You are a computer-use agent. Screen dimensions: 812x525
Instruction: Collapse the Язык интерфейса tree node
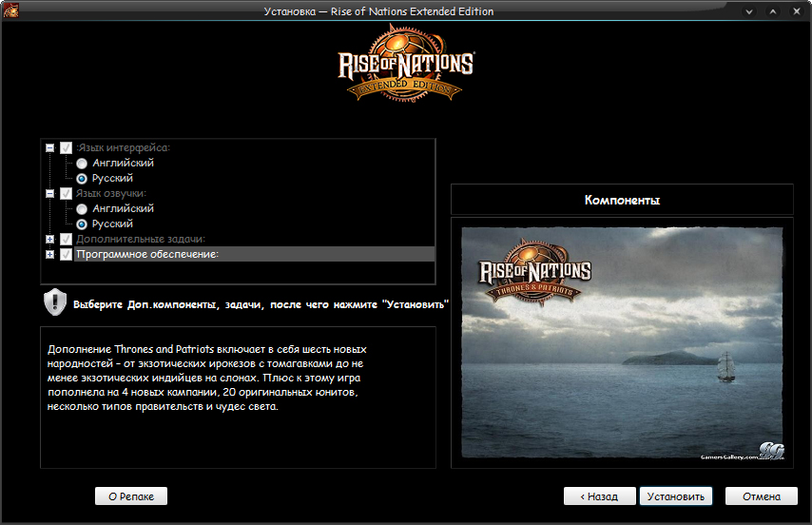(49, 148)
